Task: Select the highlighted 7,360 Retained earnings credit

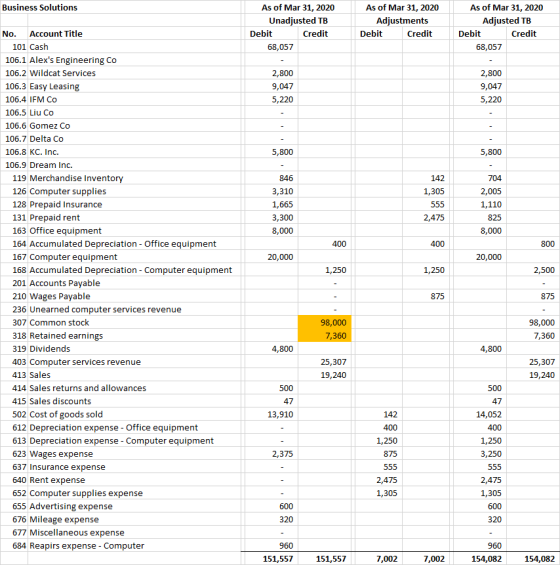Action: [324, 335]
